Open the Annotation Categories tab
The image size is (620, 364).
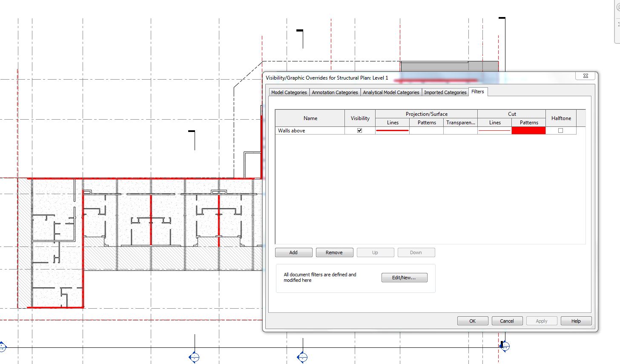(335, 92)
